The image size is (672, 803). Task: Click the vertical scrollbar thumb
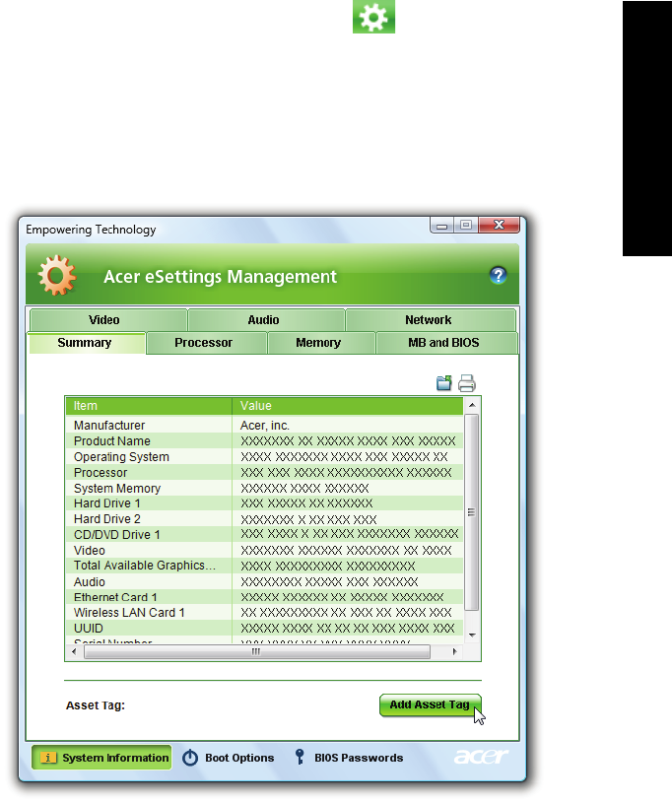coord(471,512)
